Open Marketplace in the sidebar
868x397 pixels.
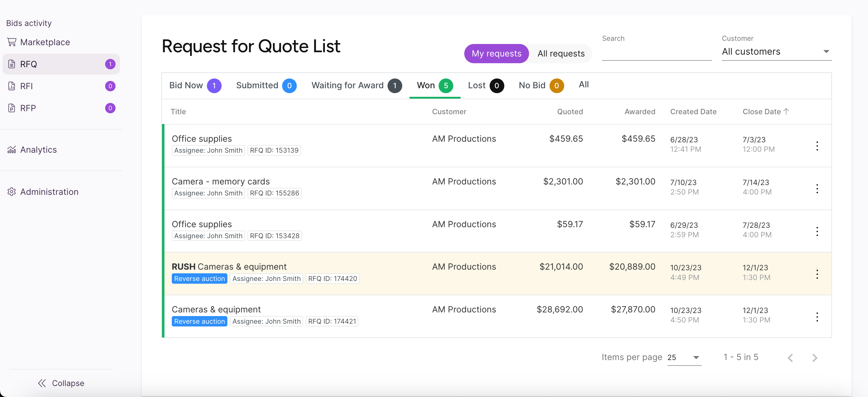click(x=61, y=42)
